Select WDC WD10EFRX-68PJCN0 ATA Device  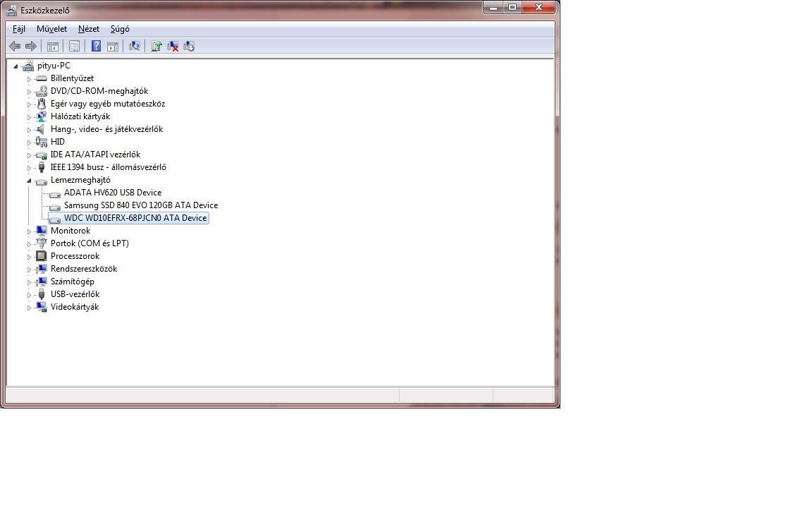[x=135, y=218]
